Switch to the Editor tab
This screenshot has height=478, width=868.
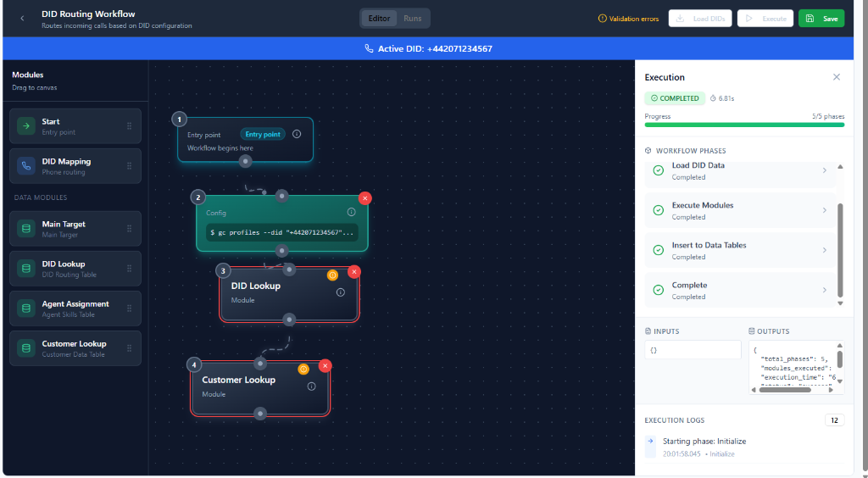click(379, 19)
